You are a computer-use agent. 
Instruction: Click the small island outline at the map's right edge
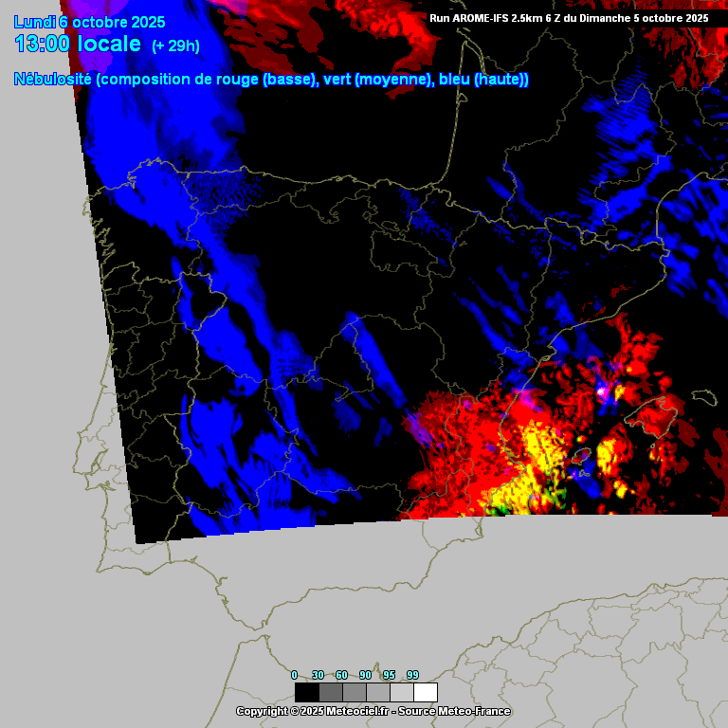[702, 396]
